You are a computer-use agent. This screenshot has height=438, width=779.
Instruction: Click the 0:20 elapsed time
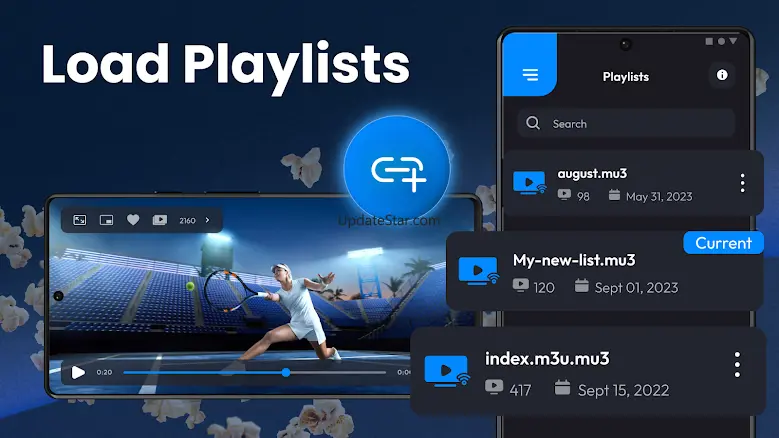coord(104,372)
